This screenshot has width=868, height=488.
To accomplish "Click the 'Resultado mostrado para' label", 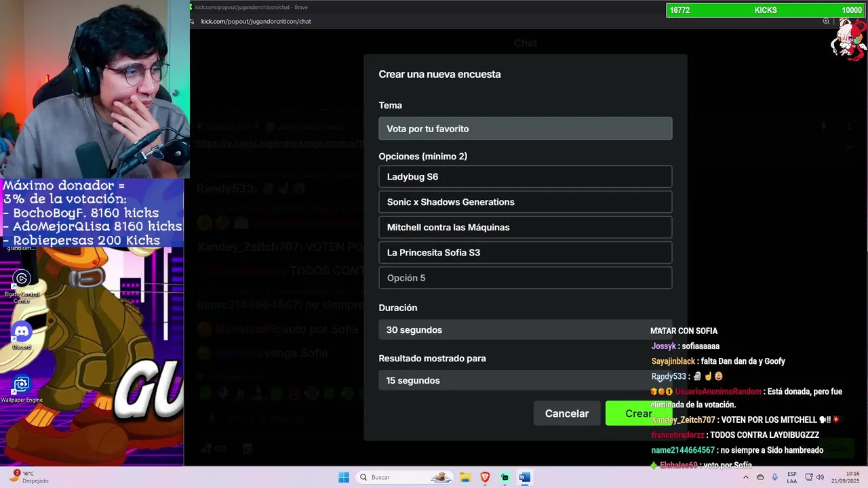I will pos(432,359).
